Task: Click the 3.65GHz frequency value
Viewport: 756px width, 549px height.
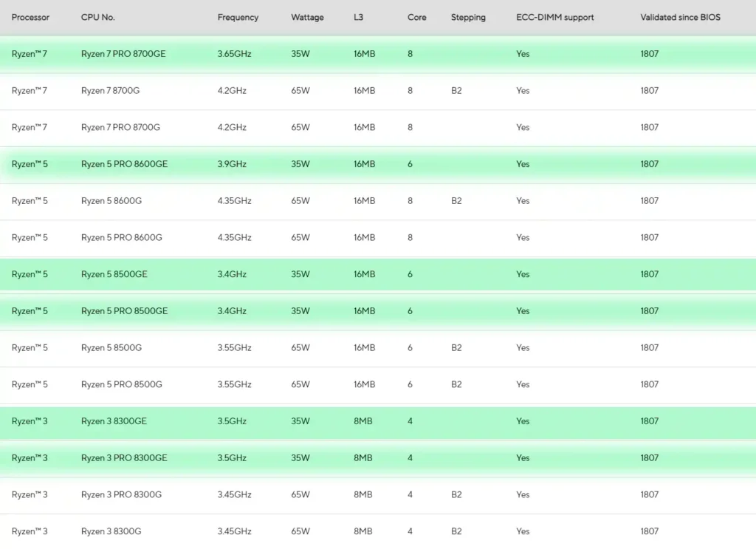Action: 234,54
